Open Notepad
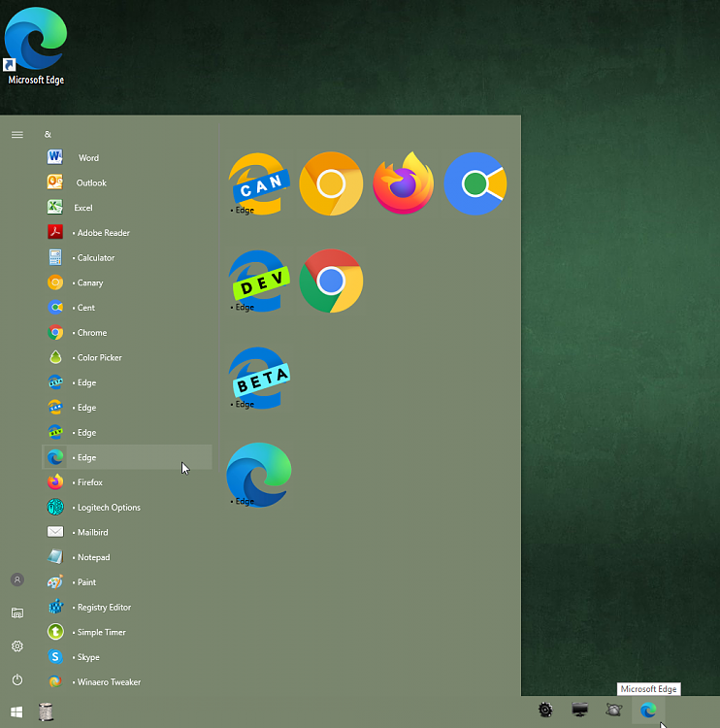The width and height of the screenshot is (720, 728). [127, 557]
